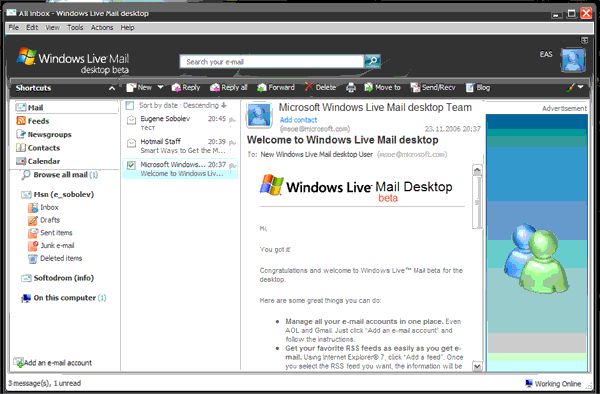
Task: Open the Sent items folder
Action: [x=50, y=233]
